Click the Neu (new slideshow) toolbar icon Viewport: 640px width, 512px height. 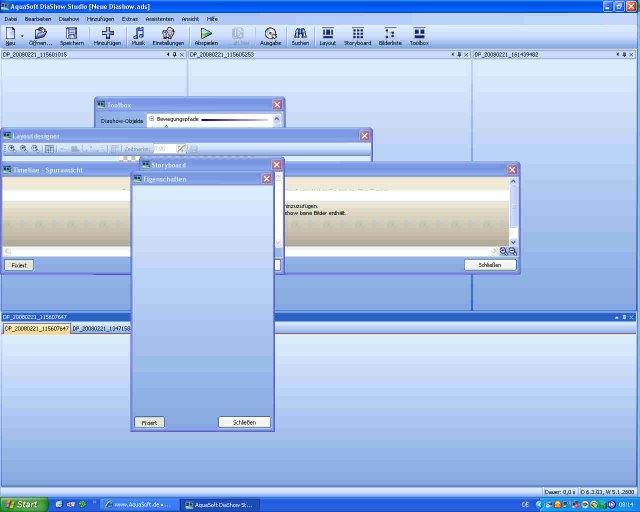coord(10,34)
